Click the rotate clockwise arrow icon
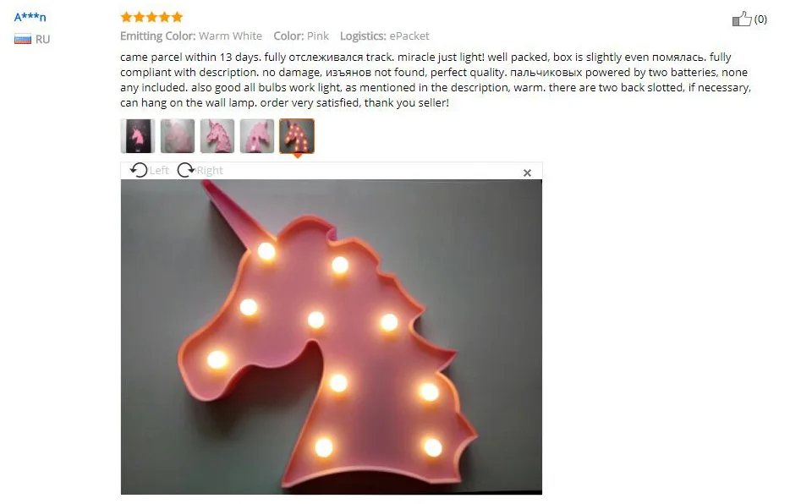The image size is (812, 504). [186, 170]
